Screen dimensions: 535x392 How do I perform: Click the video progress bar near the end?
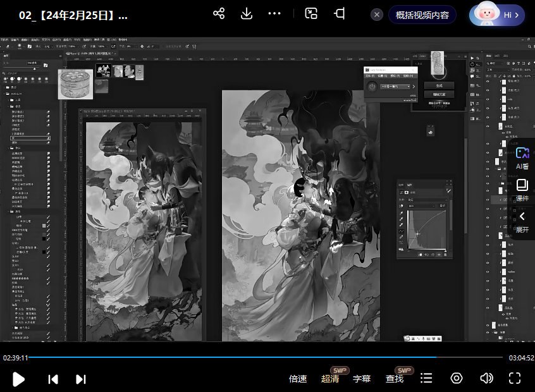click(x=493, y=357)
